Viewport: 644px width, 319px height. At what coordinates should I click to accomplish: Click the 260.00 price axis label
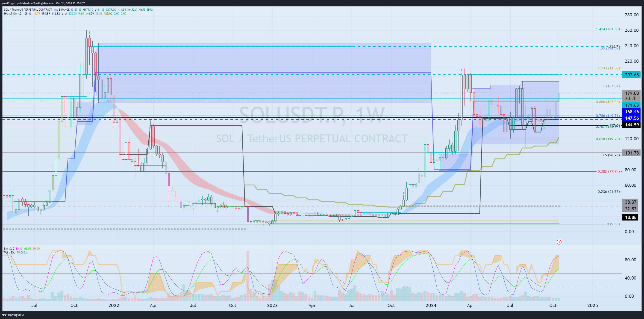click(632, 30)
